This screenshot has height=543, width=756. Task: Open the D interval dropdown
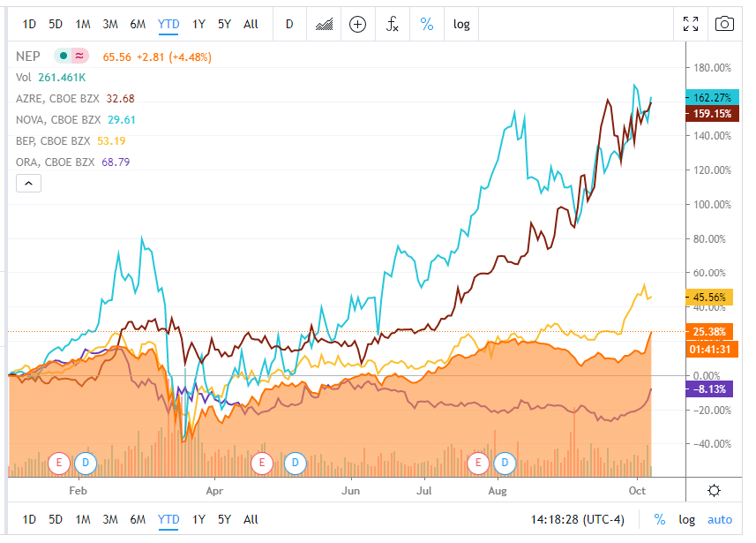click(289, 24)
